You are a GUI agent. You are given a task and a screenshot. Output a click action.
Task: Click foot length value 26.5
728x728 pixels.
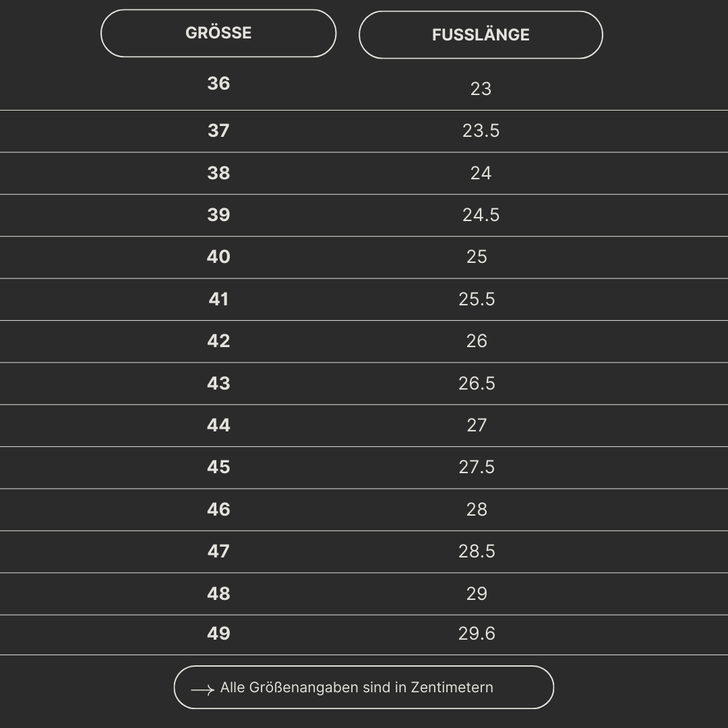(x=477, y=384)
